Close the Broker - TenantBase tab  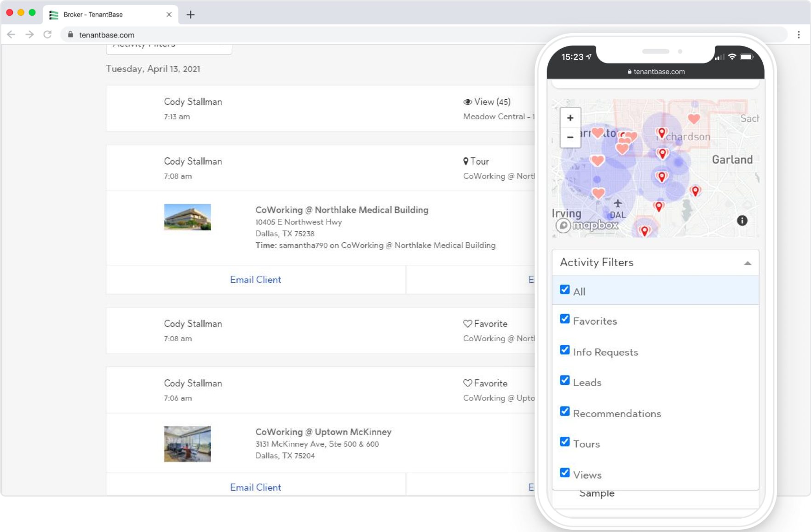[169, 15]
